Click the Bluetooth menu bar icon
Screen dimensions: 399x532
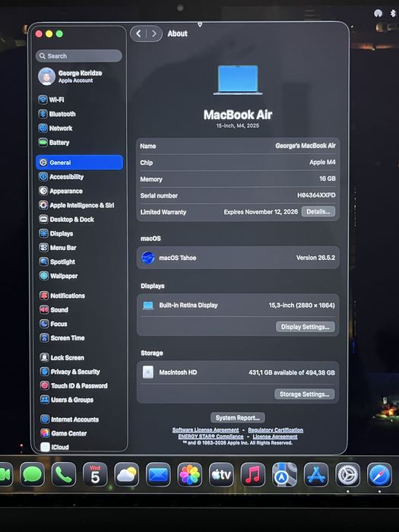click(x=393, y=13)
